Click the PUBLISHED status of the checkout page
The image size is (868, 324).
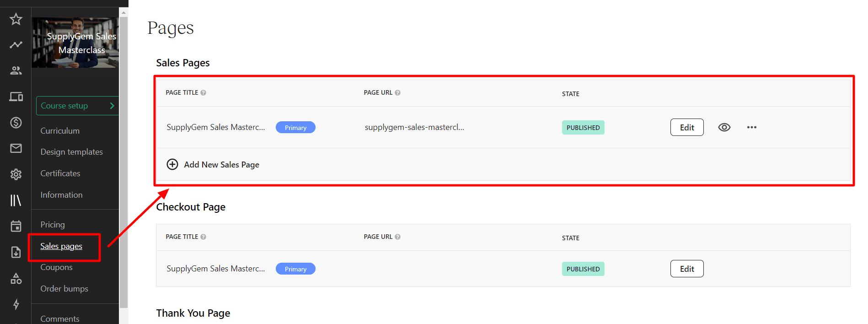coord(583,269)
